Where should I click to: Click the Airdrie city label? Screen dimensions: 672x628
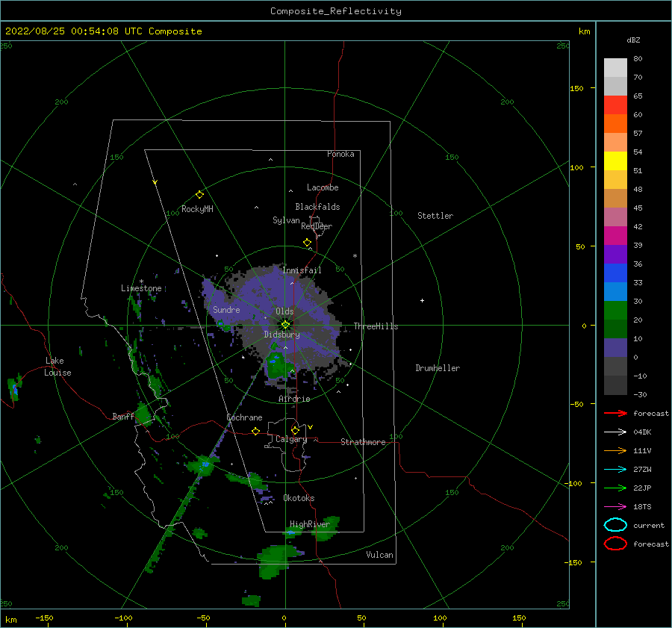coord(294,399)
